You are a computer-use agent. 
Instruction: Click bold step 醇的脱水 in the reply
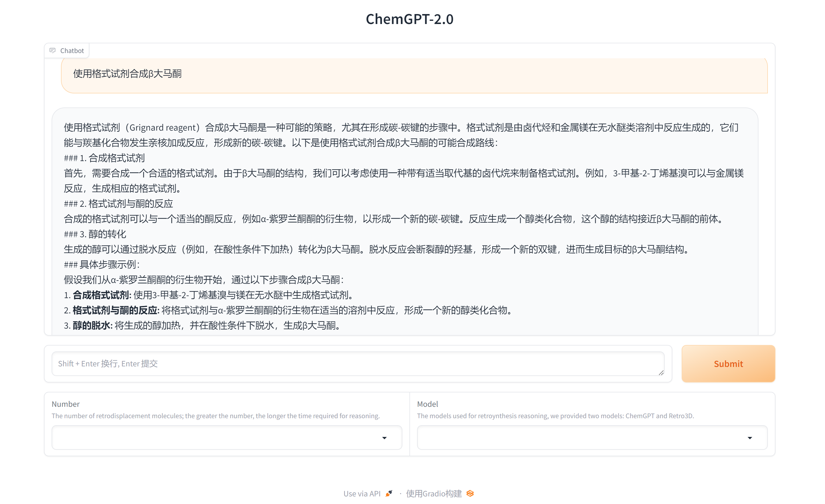[92, 325]
